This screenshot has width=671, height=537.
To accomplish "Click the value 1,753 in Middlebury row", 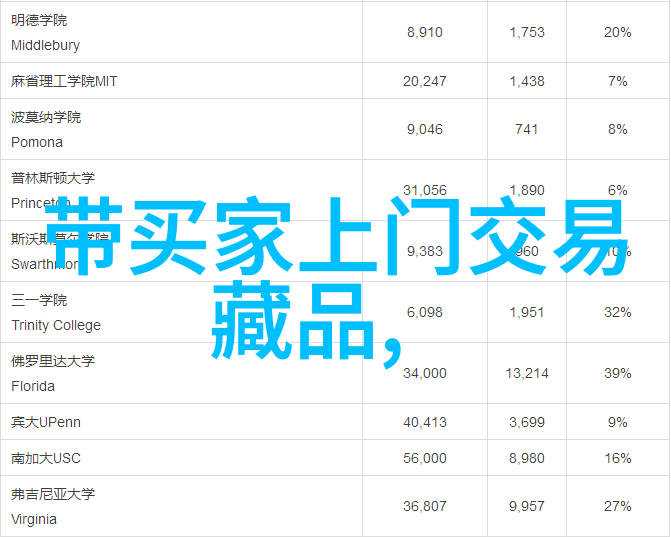I will [x=527, y=32].
